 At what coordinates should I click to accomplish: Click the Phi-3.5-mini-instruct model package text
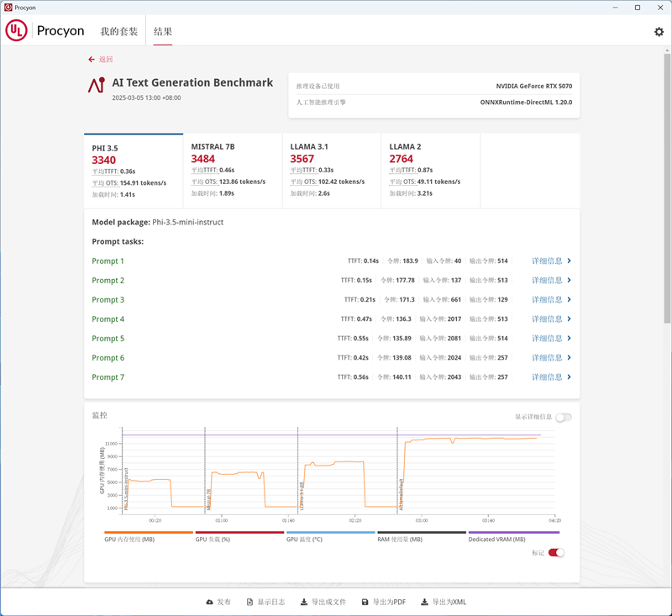point(187,222)
